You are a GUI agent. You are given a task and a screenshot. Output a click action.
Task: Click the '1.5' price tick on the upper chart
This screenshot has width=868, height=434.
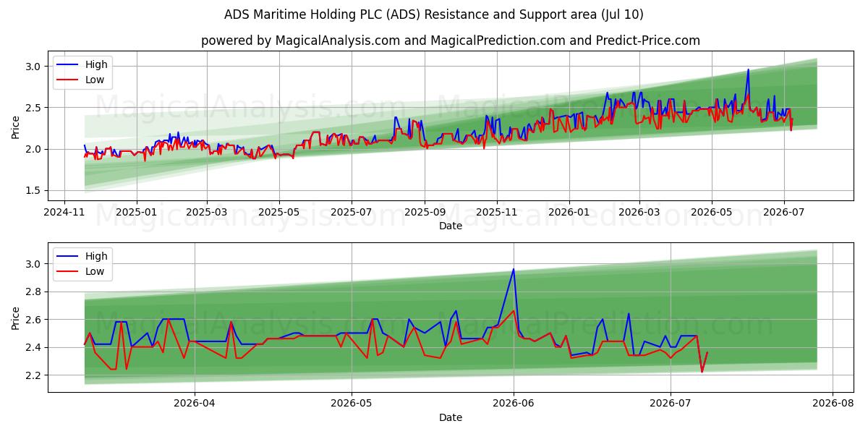point(35,190)
